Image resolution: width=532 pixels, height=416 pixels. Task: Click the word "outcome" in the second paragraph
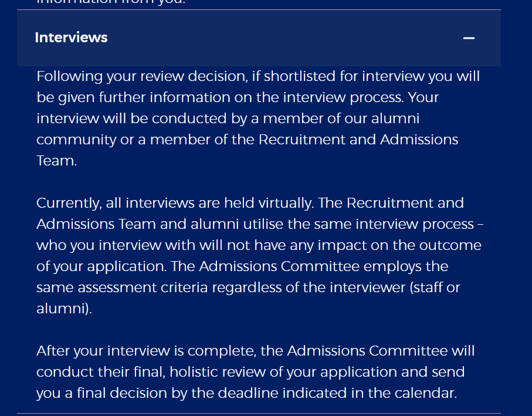[450, 245]
